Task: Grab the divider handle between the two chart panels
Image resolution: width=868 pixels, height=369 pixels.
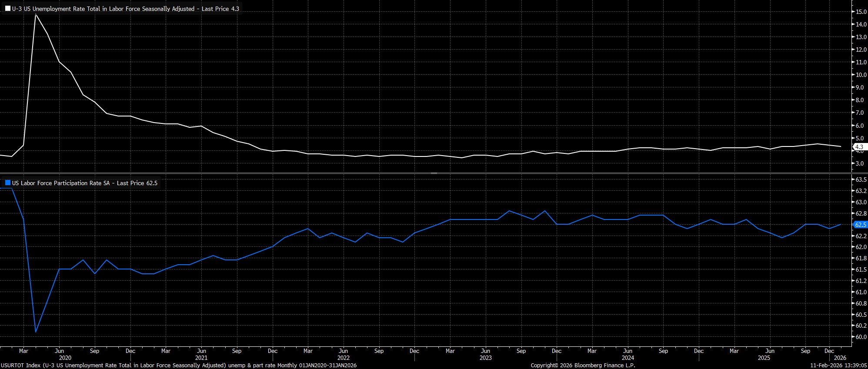Action: point(434,173)
